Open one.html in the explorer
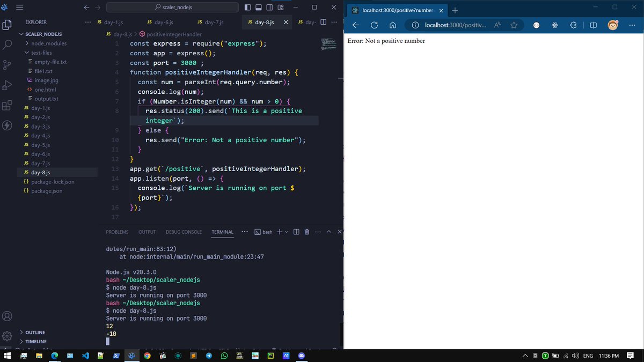 click(45, 90)
